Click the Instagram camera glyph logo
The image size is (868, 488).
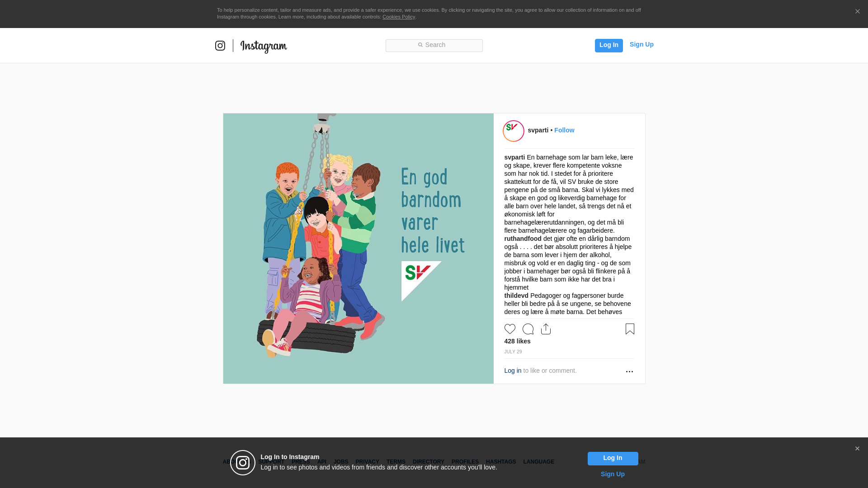pos(220,46)
